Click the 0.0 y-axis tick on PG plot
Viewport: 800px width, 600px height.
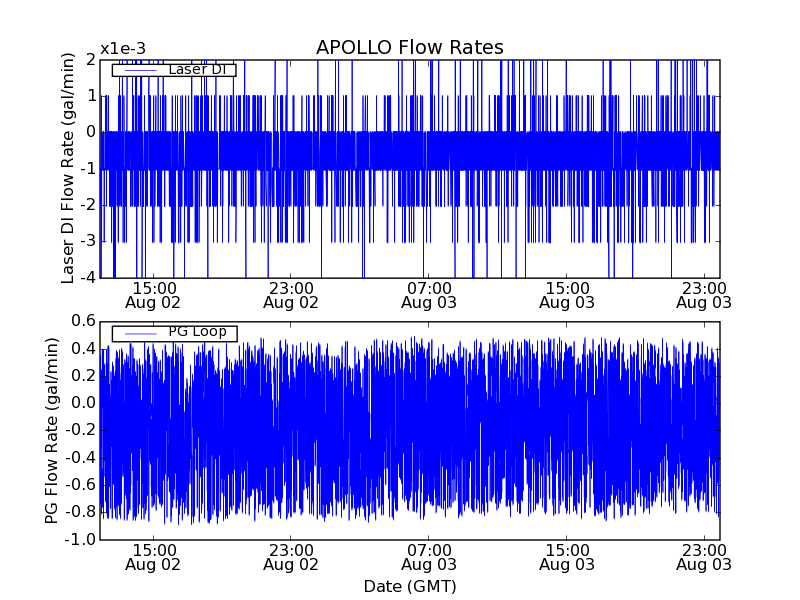coord(83,403)
